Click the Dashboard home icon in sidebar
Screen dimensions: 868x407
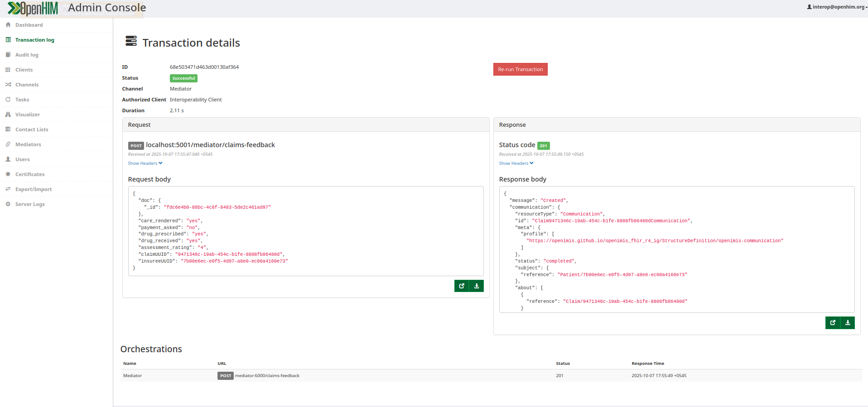tap(8, 25)
